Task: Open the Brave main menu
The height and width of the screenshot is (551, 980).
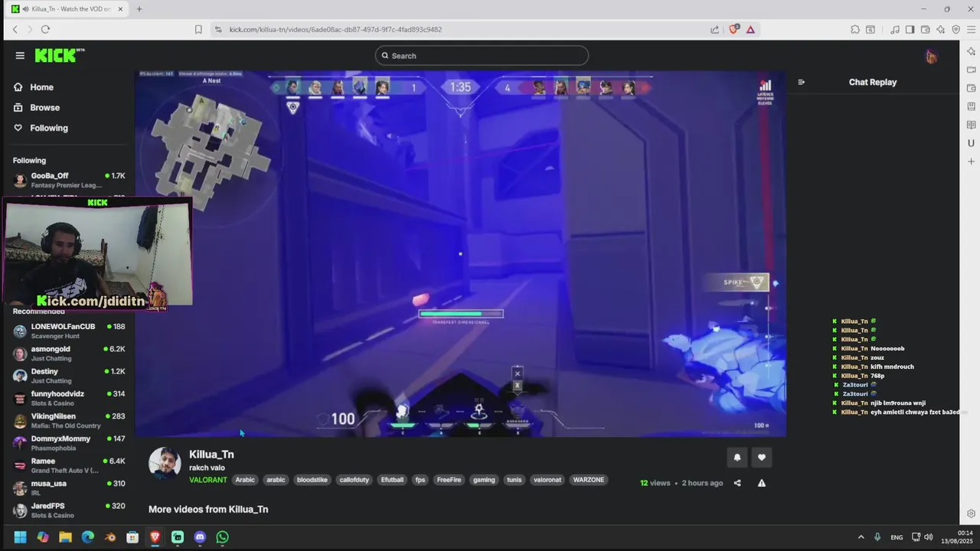Action: click(971, 29)
